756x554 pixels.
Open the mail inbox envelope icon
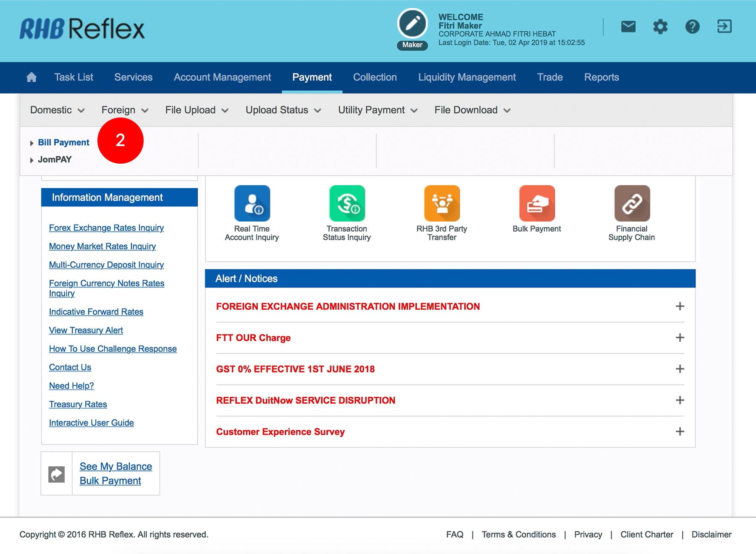coord(628,27)
